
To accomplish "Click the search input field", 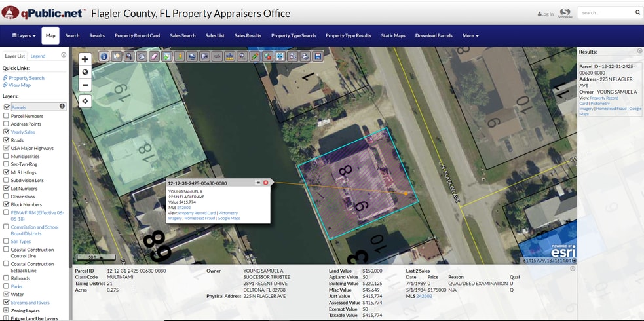I will [x=605, y=12].
